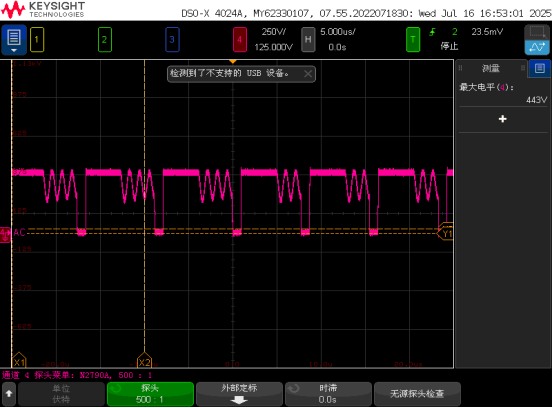Open the main menu list icon
552x408 pixels.
(x=14, y=40)
